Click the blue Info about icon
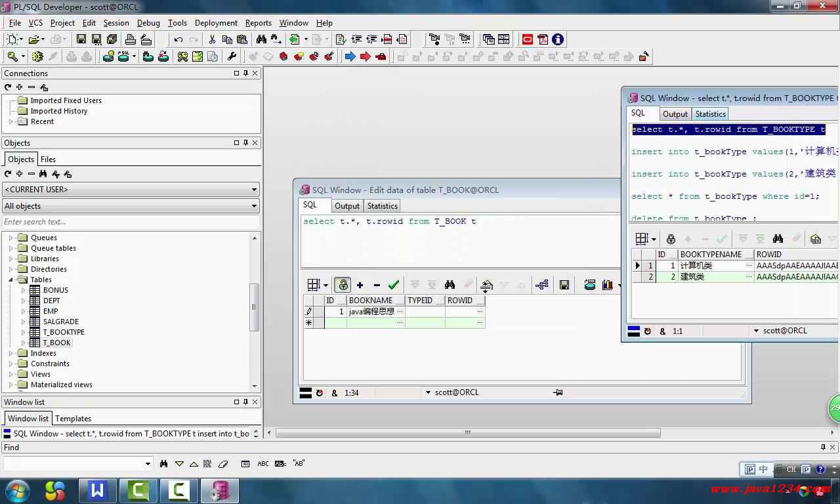840x504 pixels. pyautogui.click(x=558, y=39)
